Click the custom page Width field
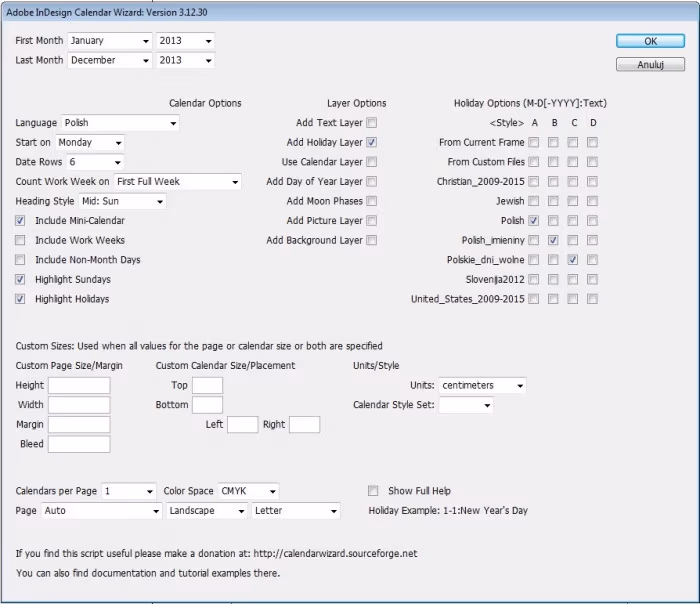The height and width of the screenshot is (604, 700). pyautogui.click(x=79, y=405)
